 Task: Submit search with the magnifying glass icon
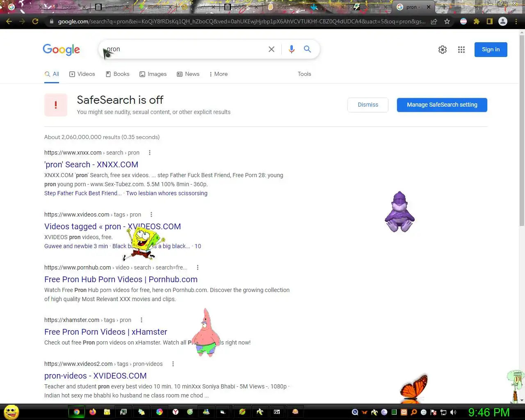click(x=307, y=49)
